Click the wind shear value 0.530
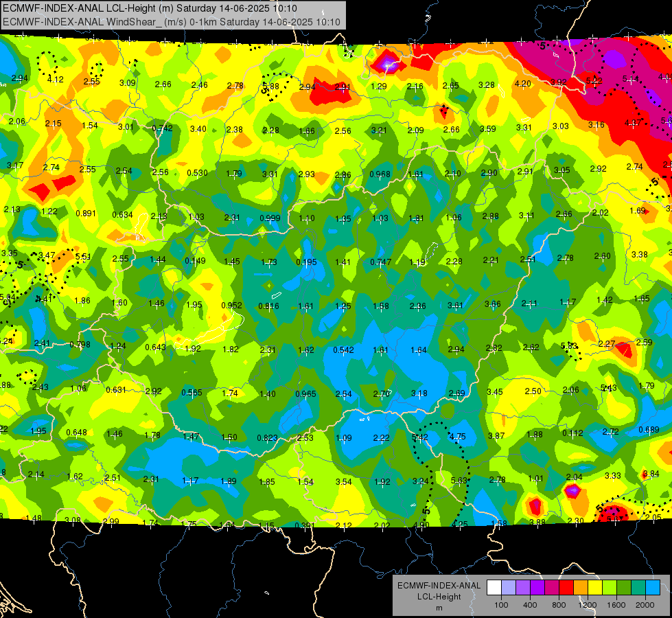Image resolution: width=672 pixels, height=618 pixels. click(x=197, y=173)
